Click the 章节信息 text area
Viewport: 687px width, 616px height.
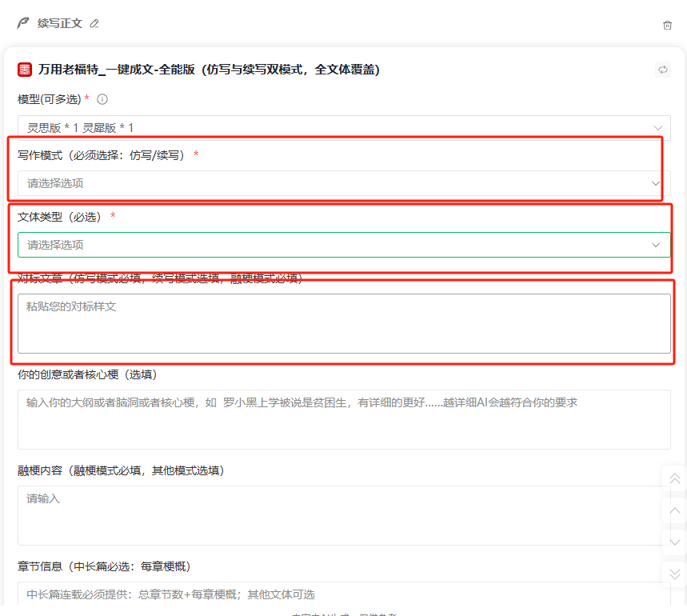coord(344,594)
